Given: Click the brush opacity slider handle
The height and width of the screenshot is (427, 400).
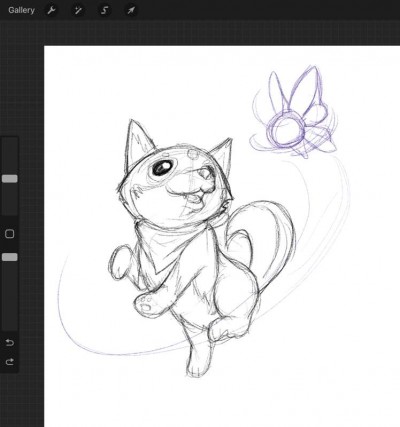Looking at the screenshot, I should pyautogui.click(x=10, y=257).
